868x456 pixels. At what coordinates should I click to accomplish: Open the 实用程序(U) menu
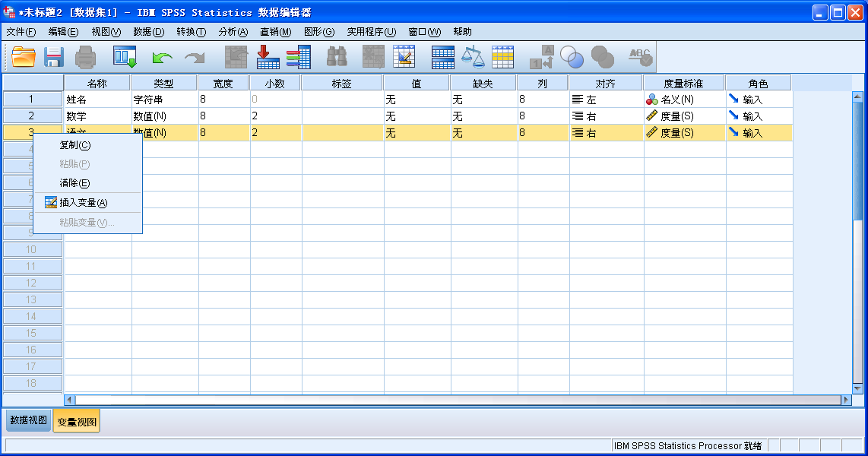coord(372,32)
